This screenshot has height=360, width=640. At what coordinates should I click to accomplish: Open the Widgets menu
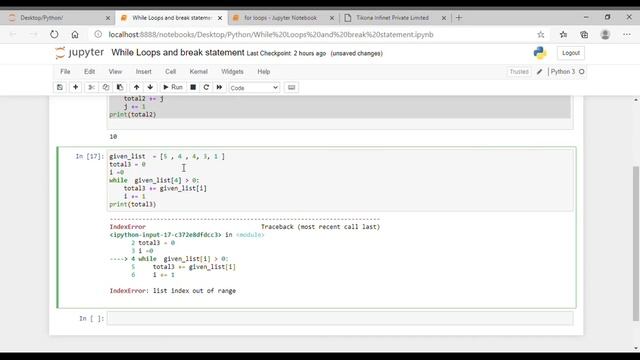(232, 71)
